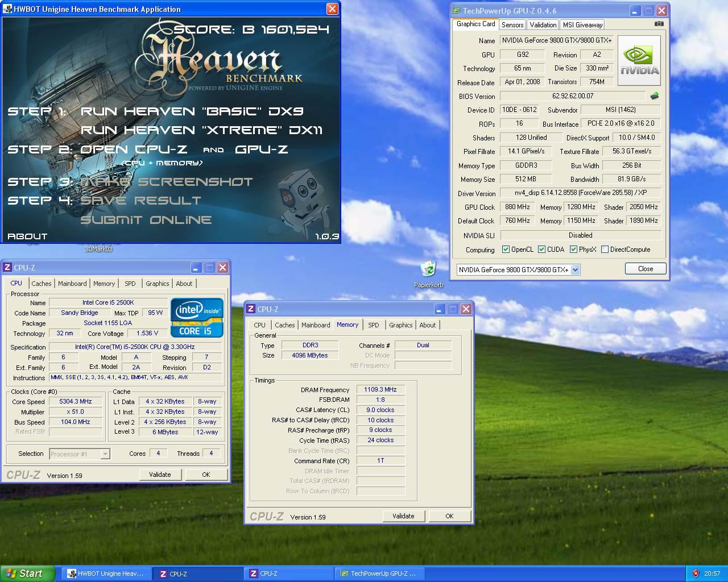Click Run Heaven "Basic" DX9

tap(192, 111)
